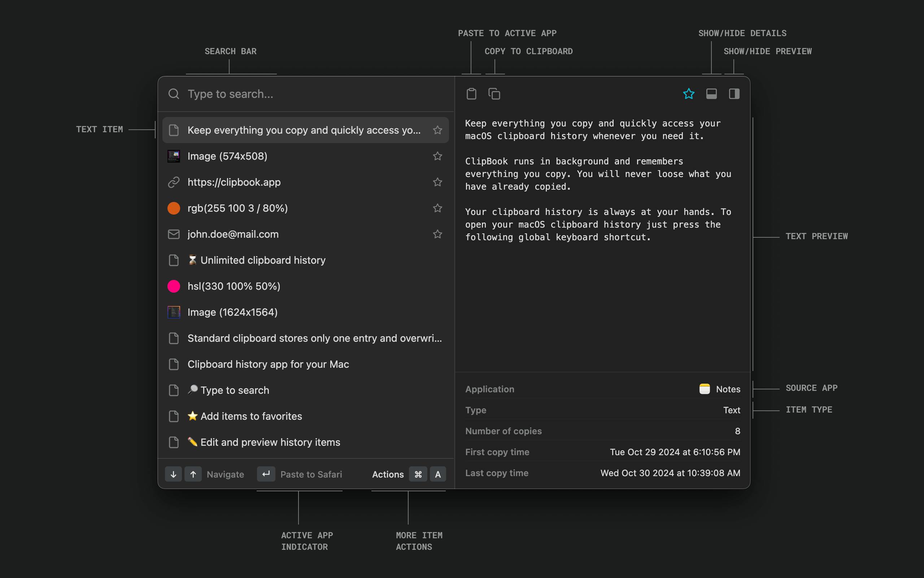Select 'Clipboard history app for your Mac'
This screenshot has width=924, height=578.
[x=305, y=364]
